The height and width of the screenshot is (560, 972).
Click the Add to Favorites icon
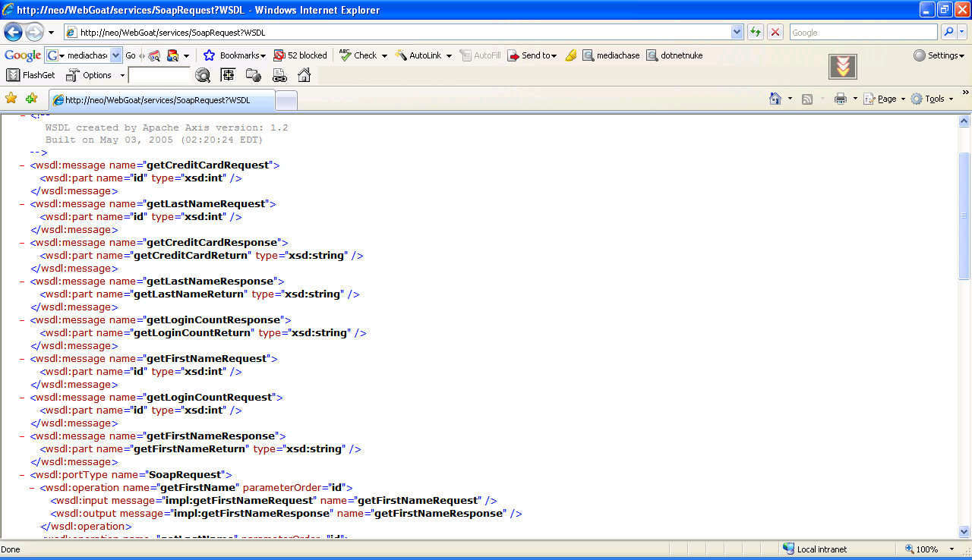point(31,99)
